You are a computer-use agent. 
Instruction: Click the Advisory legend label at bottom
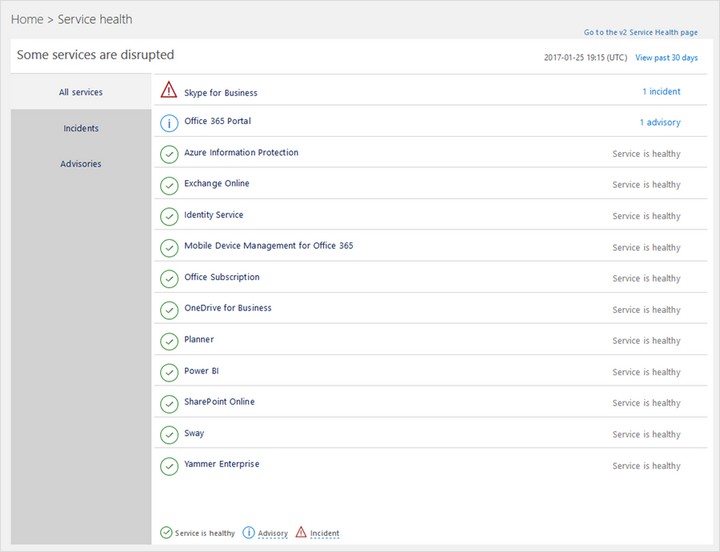tap(272, 533)
